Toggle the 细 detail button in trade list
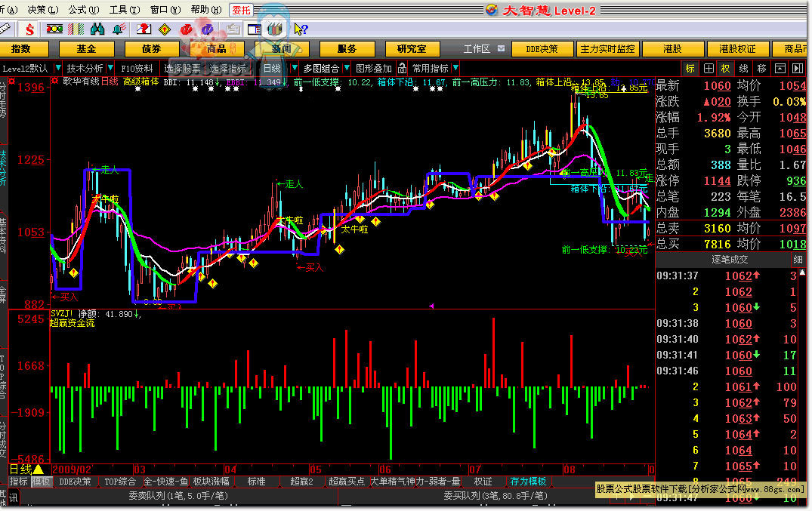 [798, 260]
